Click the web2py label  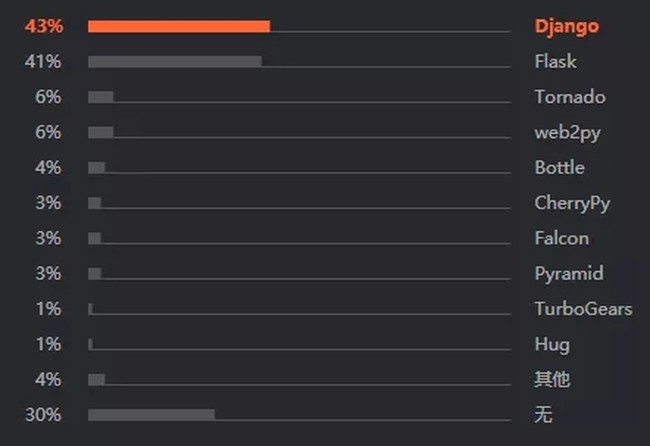pyautogui.click(x=568, y=133)
